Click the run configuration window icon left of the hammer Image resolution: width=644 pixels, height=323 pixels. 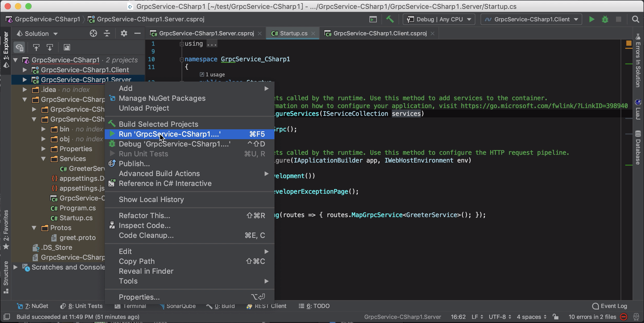coord(373,19)
